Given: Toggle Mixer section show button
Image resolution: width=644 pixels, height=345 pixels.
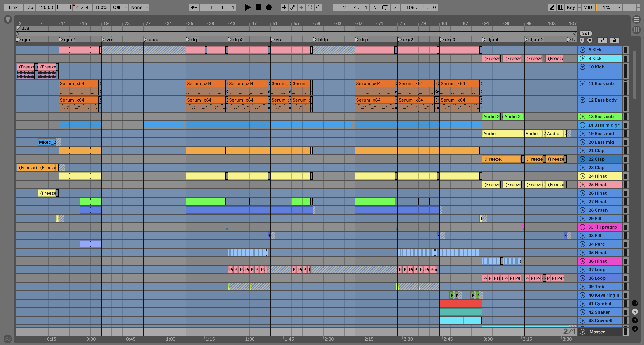Looking at the screenshot, I should click(635, 320).
